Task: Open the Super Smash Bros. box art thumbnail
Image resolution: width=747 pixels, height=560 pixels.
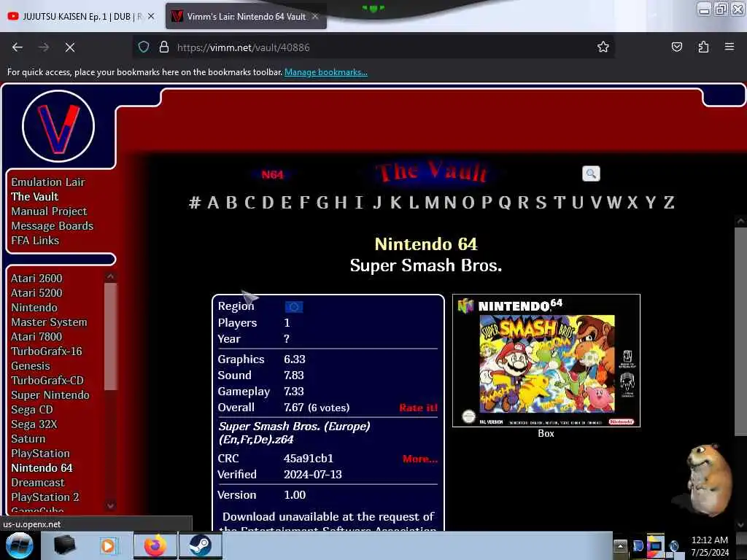Action: 546,360
